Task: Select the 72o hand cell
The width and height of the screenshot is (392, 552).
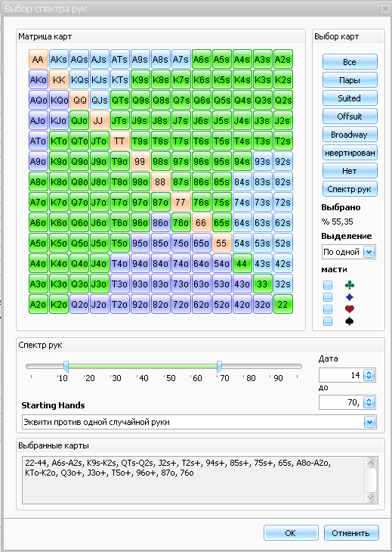Action: point(181,304)
